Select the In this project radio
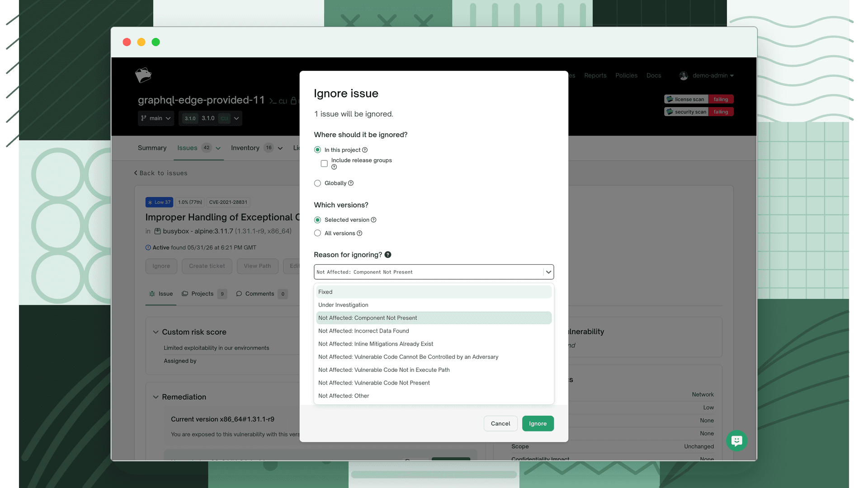 coord(317,150)
